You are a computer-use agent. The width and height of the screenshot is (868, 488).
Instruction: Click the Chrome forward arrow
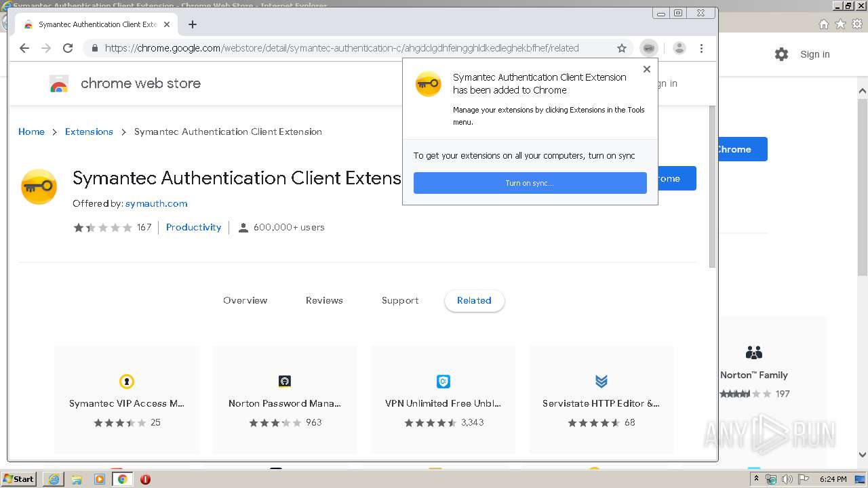point(46,48)
